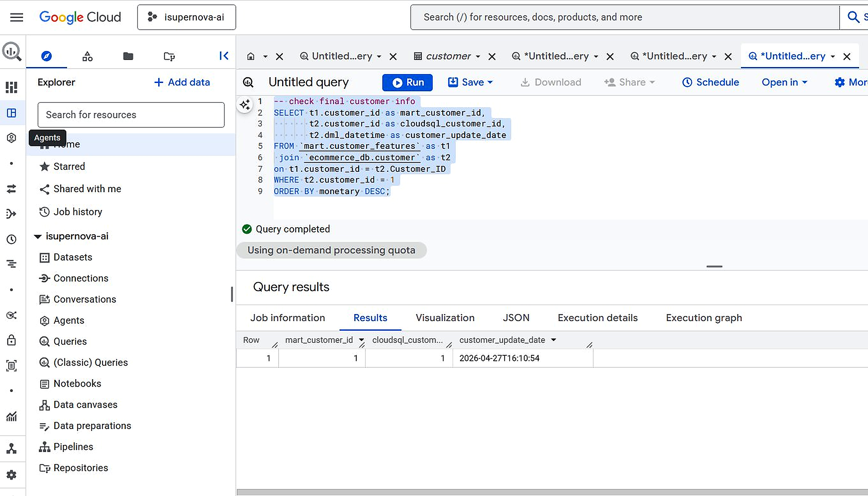Collapse the isupernova-ai project tree
Image resolution: width=868 pixels, height=496 pixels.
[x=38, y=236]
